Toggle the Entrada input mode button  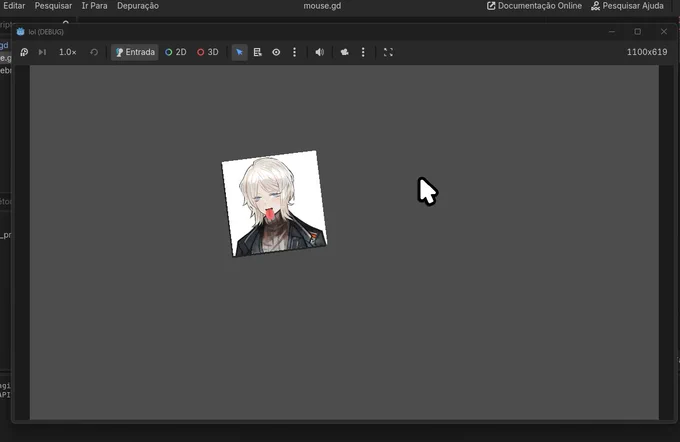[x=135, y=52]
